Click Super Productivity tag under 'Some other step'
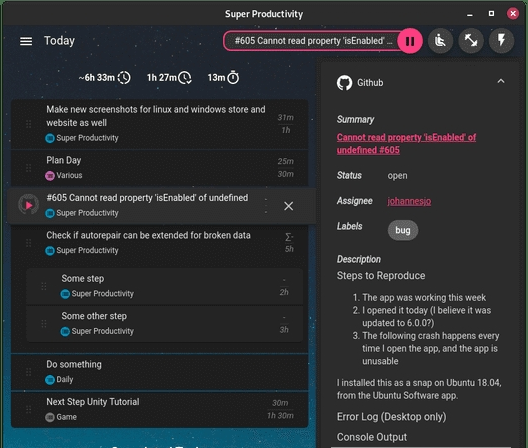528x448 pixels. coord(97,331)
